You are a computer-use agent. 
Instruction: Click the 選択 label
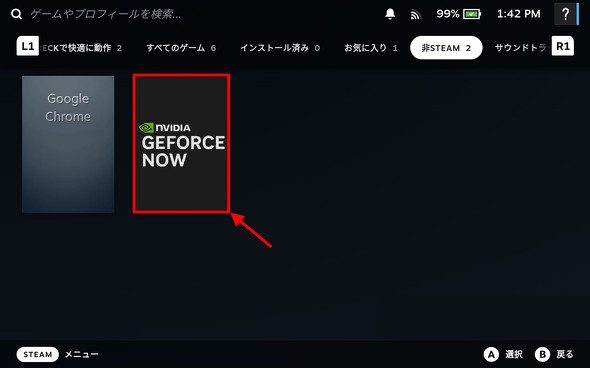514,354
